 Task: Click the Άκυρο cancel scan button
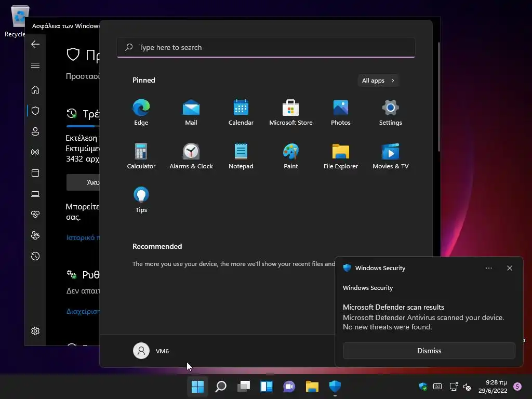click(83, 182)
